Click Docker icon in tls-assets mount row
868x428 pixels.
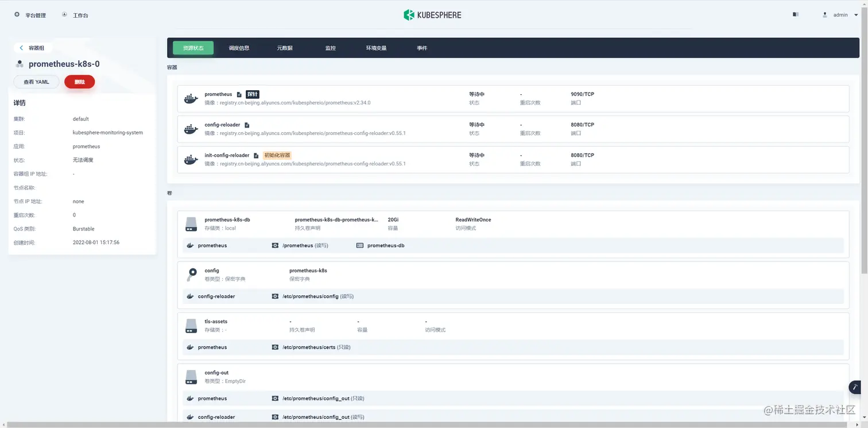(x=190, y=347)
